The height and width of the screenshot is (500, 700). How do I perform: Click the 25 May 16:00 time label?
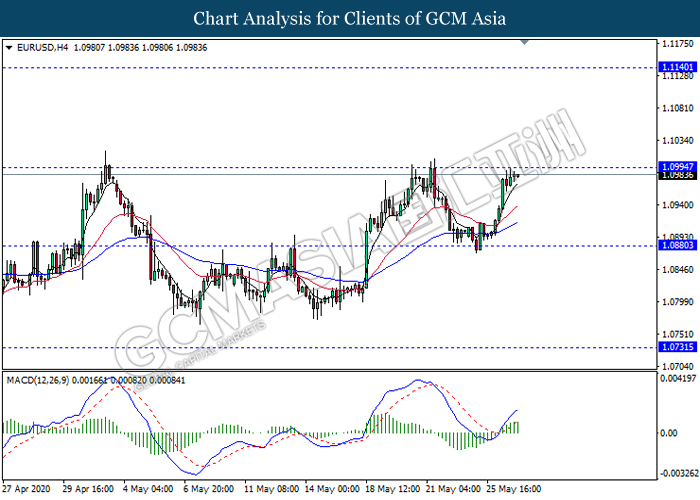click(x=516, y=489)
